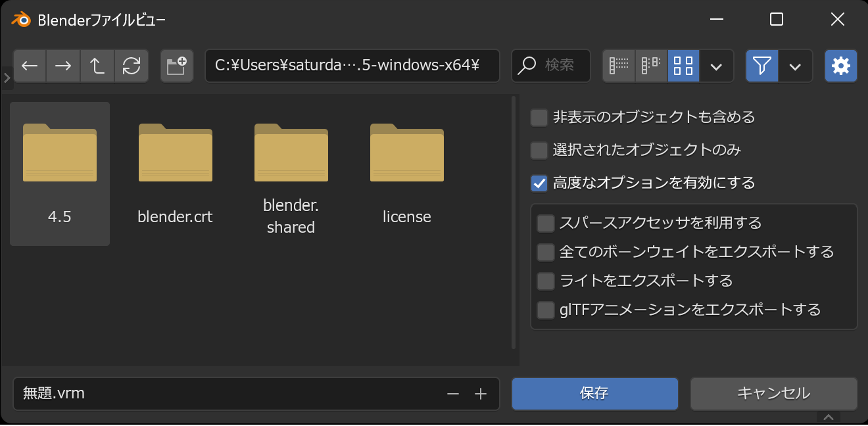The height and width of the screenshot is (426, 868).
Task: Toggle file filter funnel icon
Action: [x=762, y=66]
